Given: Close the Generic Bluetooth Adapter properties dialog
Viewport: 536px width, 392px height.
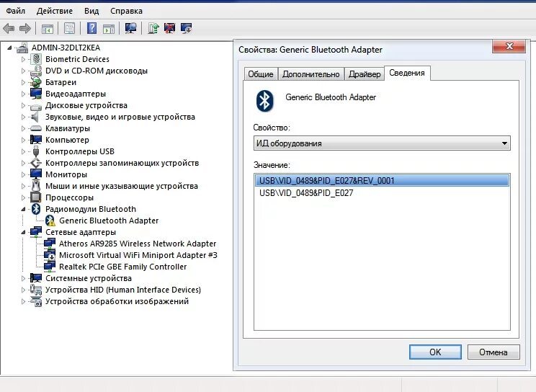Looking at the screenshot, I should [x=509, y=46].
